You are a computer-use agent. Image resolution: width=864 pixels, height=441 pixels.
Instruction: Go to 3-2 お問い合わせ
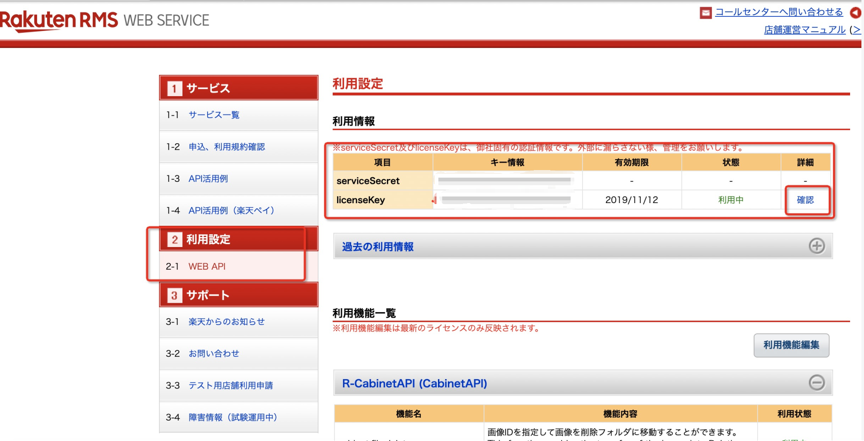[213, 354]
